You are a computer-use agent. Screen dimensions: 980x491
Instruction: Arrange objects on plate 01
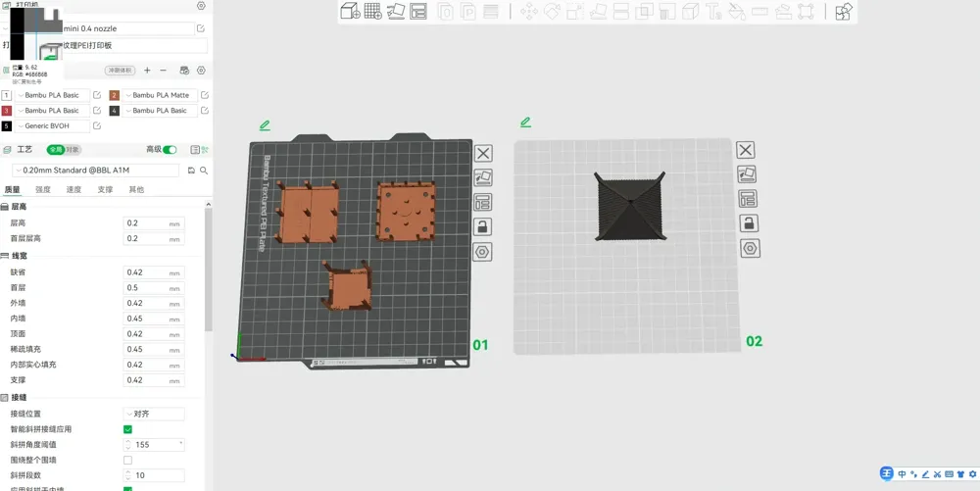[x=483, y=202]
